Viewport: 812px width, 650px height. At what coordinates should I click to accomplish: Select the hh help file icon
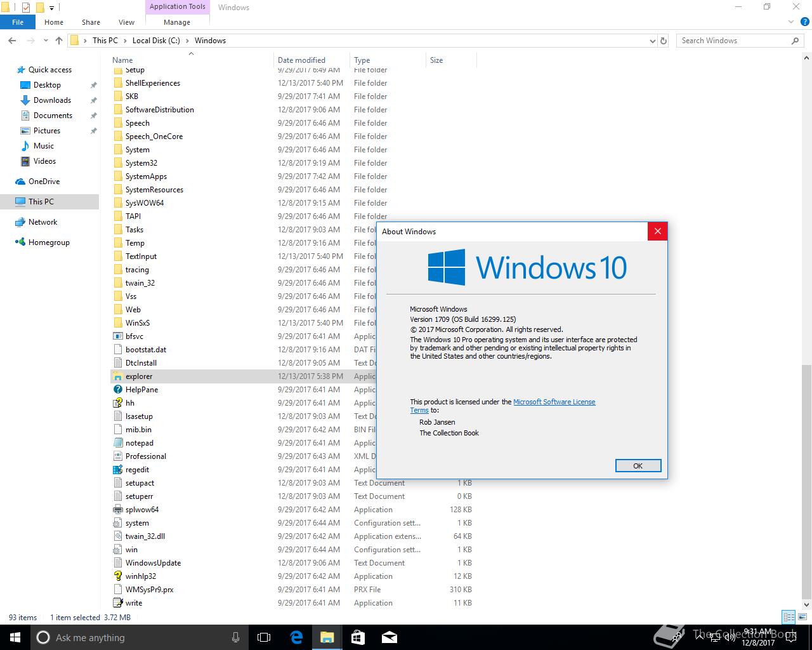pyautogui.click(x=117, y=403)
